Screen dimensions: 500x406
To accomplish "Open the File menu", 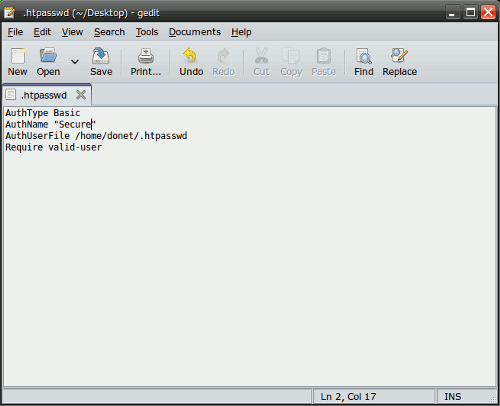I will click(15, 32).
